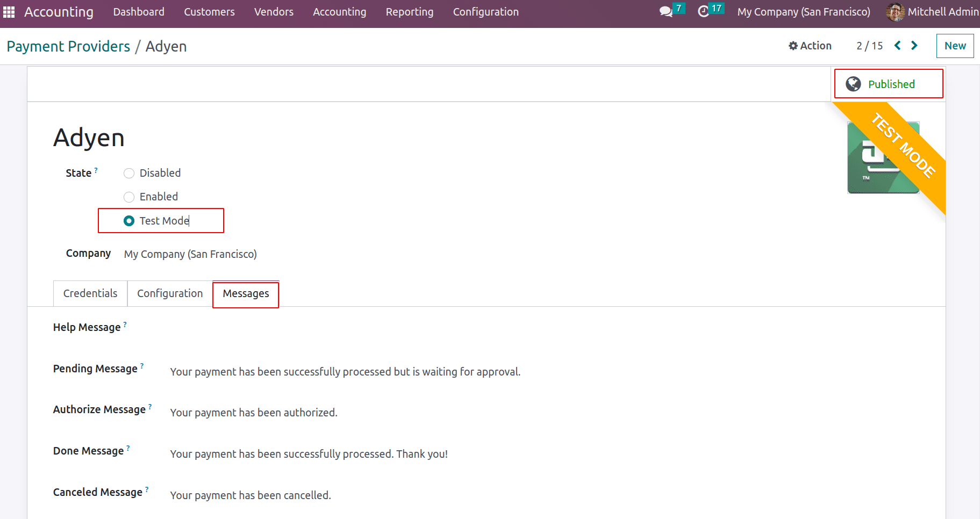Open the Reporting menu
980x519 pixels.
click(x=409, y=12)
